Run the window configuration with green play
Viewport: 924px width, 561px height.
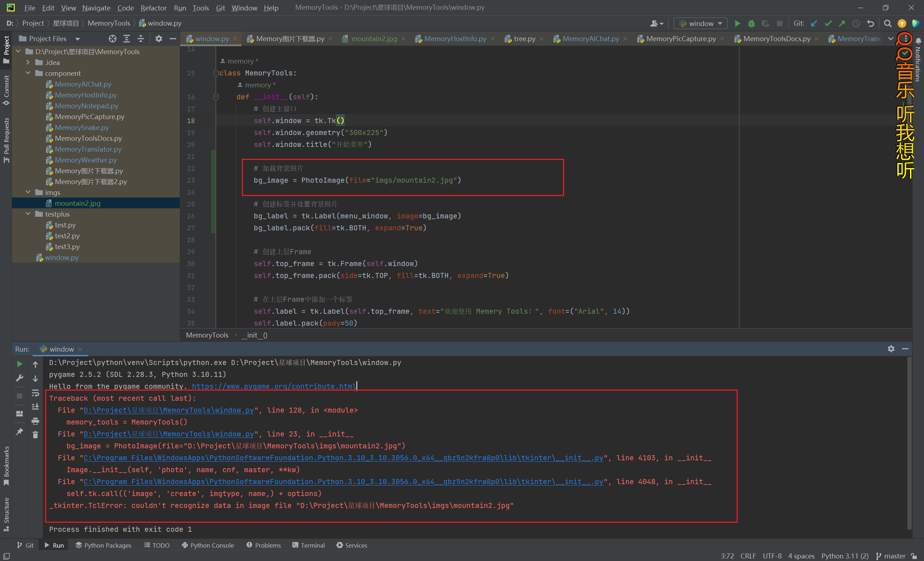coord(737,23)
